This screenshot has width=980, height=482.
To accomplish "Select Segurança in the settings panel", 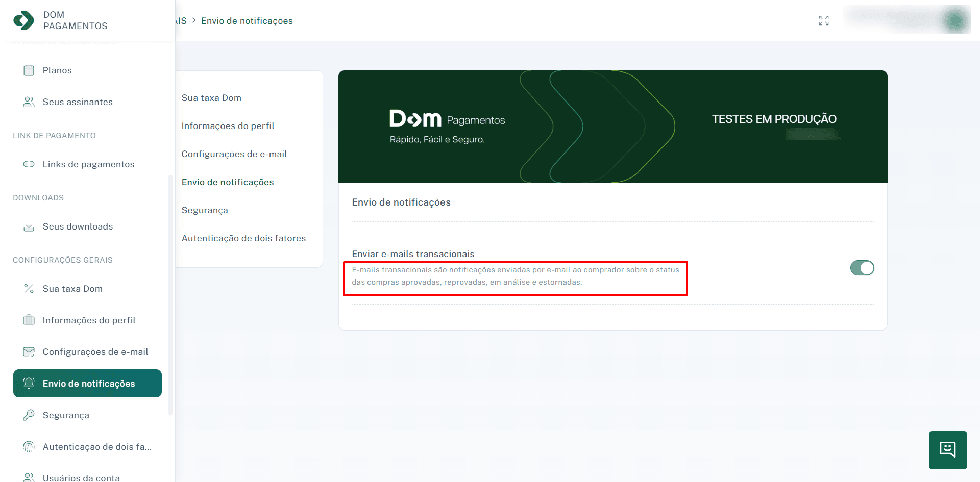I will click(x=204, y=210).
